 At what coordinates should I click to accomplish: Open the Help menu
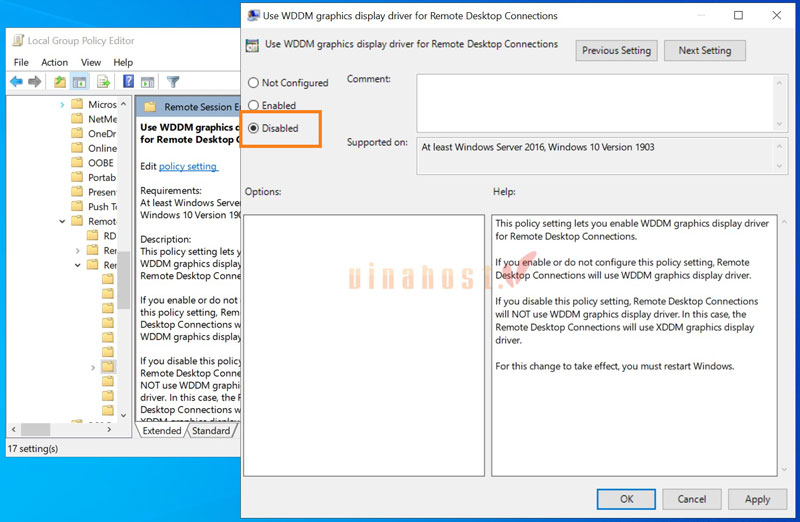click(x=123, y=62)
